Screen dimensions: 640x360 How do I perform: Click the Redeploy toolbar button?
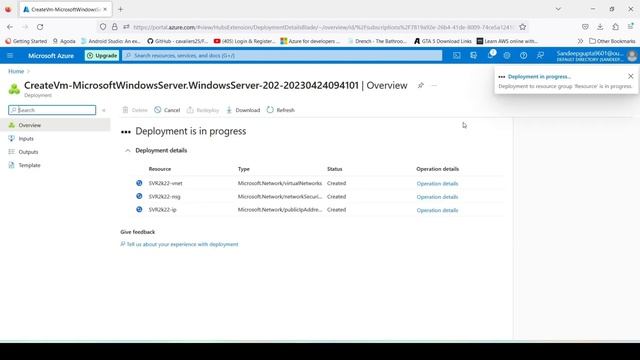[x=203, y=110]
